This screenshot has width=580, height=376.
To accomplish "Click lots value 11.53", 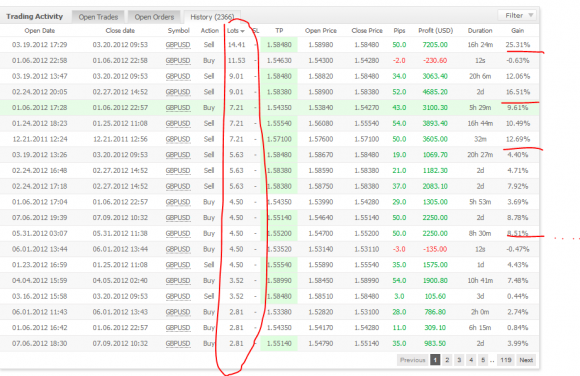I will coord(236,61).
